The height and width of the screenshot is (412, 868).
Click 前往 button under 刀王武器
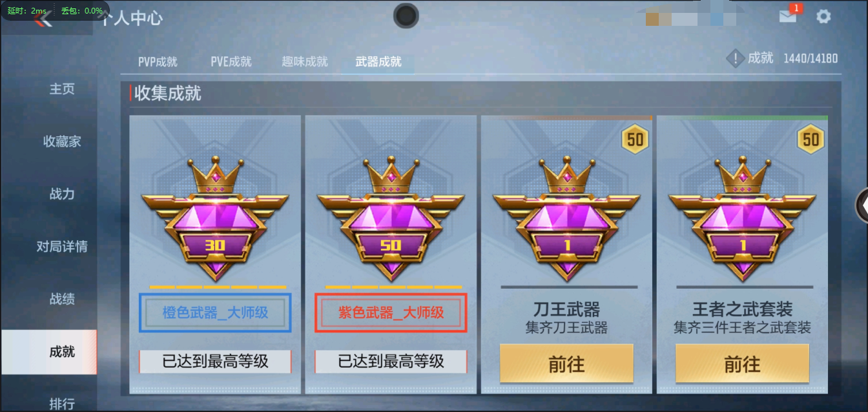click(x=566, y=364)
